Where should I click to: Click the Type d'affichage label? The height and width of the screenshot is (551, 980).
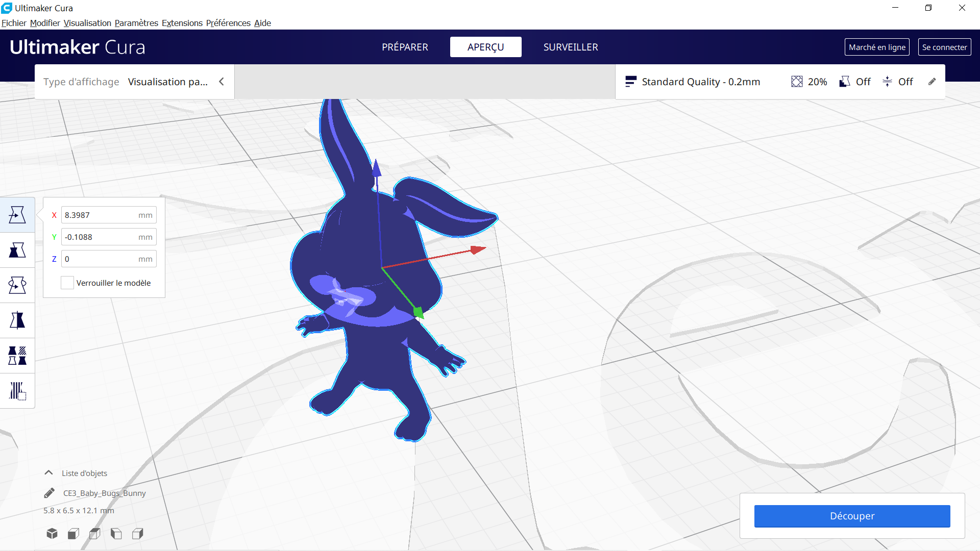81,82
